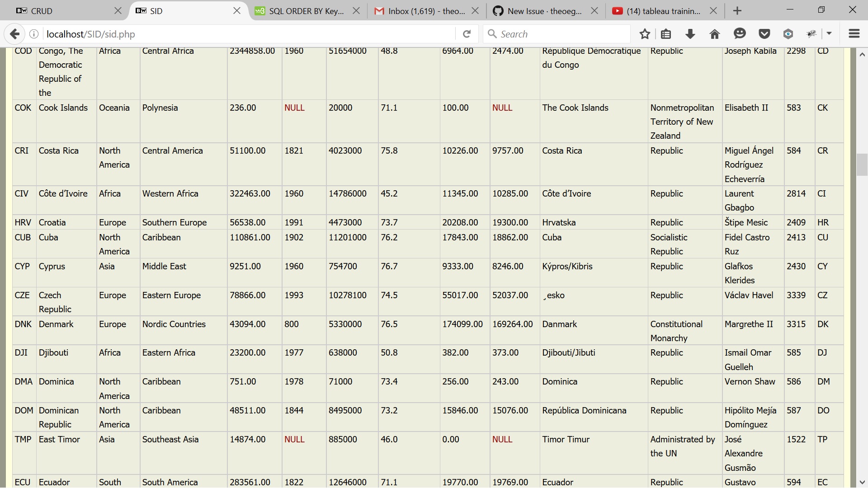Expand Firebug dropdown arrow
Image resolution: width=868 pixels, height=488 pixels.
pos(829,34)
